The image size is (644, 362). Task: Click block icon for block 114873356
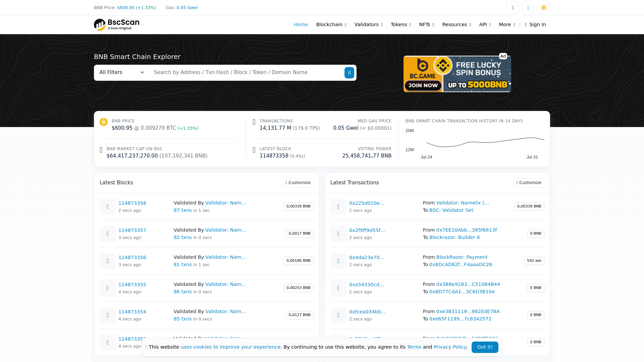point(108,261)
